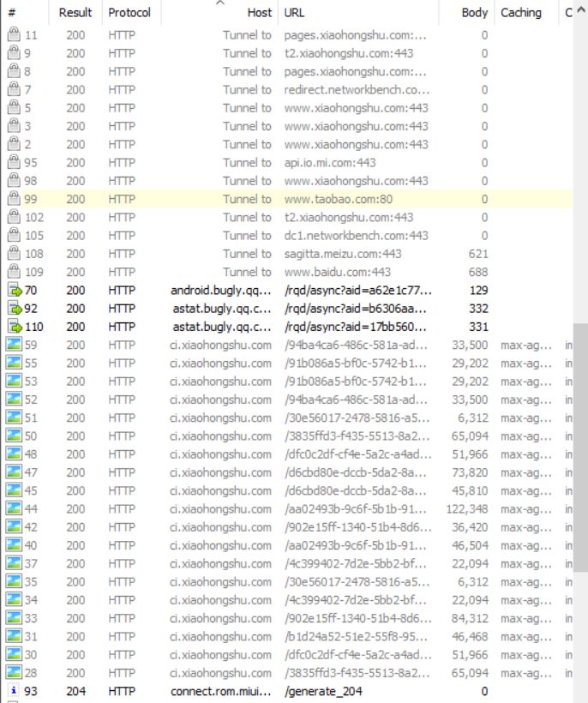Click the body size value 84,312
588x703 pixels.
coord(470,618)
